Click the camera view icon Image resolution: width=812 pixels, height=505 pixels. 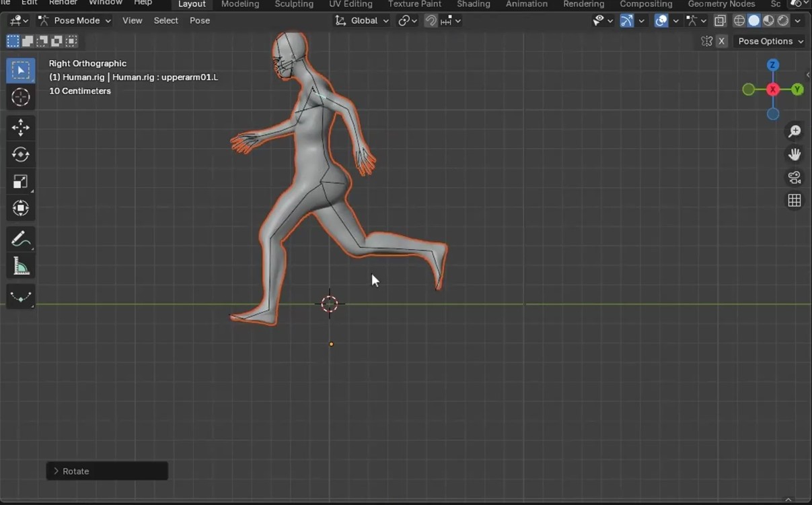pyautogui.click(x=795, y=178)
